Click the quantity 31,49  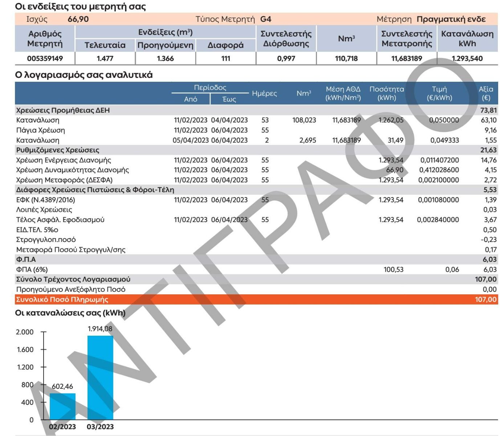395,140
